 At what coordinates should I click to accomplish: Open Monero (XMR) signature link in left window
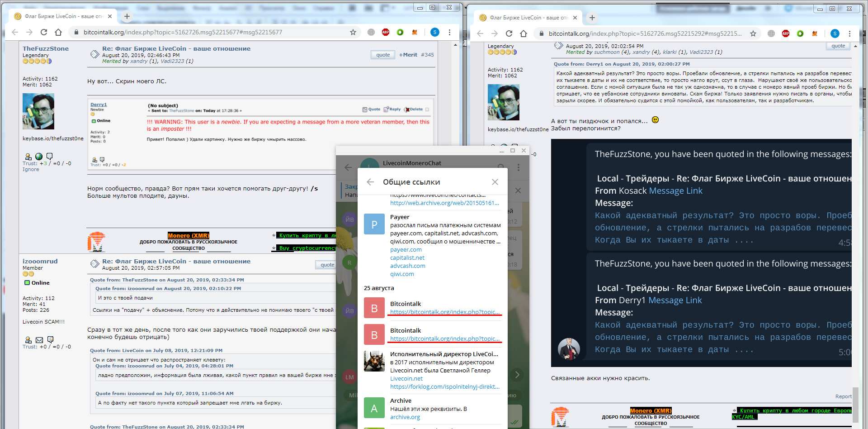(188, 235)
